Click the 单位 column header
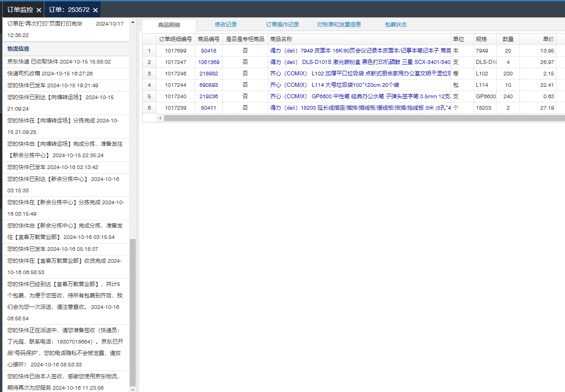This screenshot has height=392, width=565. click(462, 39)
